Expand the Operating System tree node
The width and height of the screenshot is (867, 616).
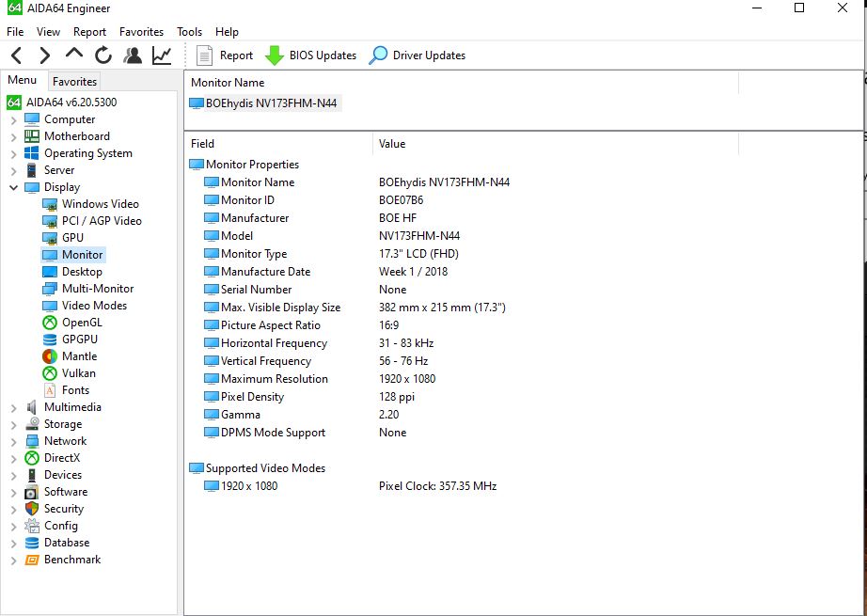pos(14,153)
